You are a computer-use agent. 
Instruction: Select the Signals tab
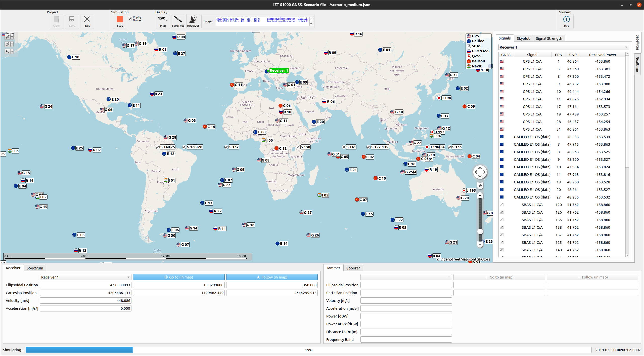pos(504,38)
